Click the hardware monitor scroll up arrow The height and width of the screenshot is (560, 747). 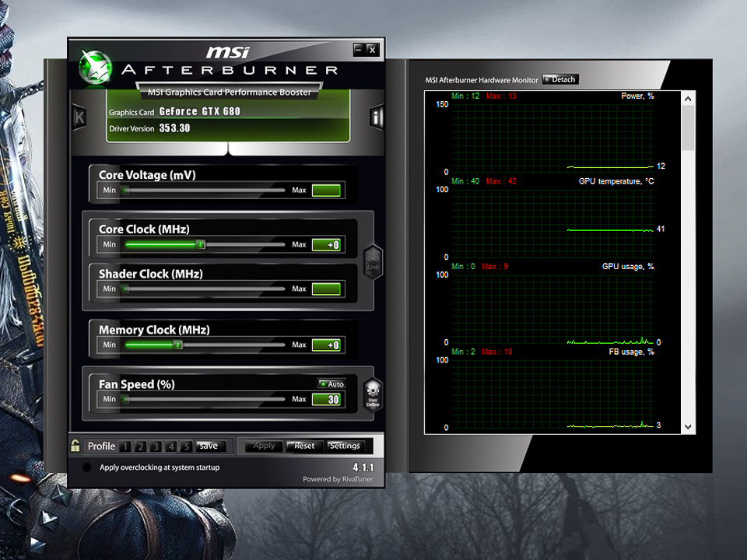coord(688,99)
